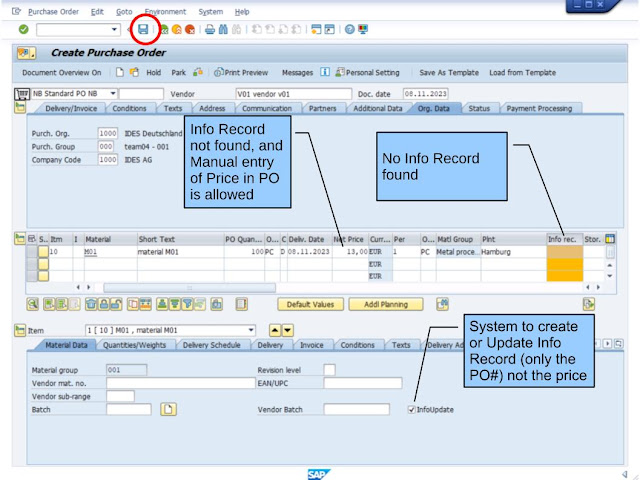Click the shopping cart icon beside order type
This screenshot has height=480, width=640.
[x=22, y=94]
